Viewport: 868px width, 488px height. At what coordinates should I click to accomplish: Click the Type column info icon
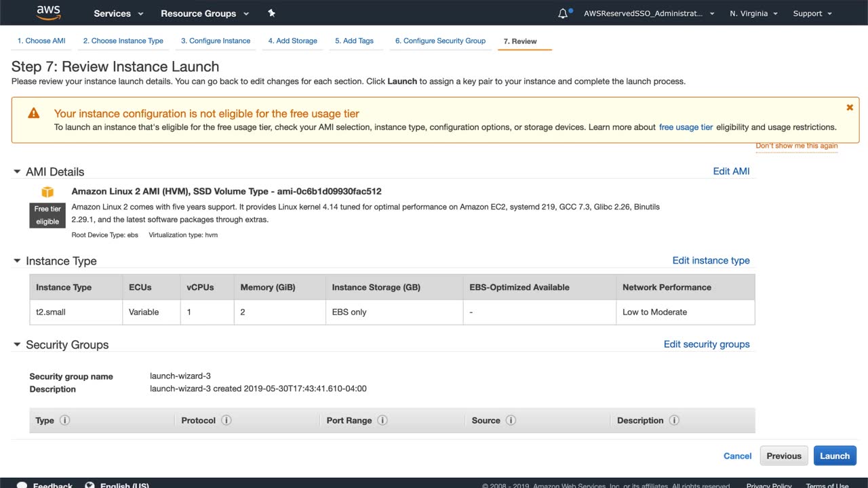pos(65,420)
